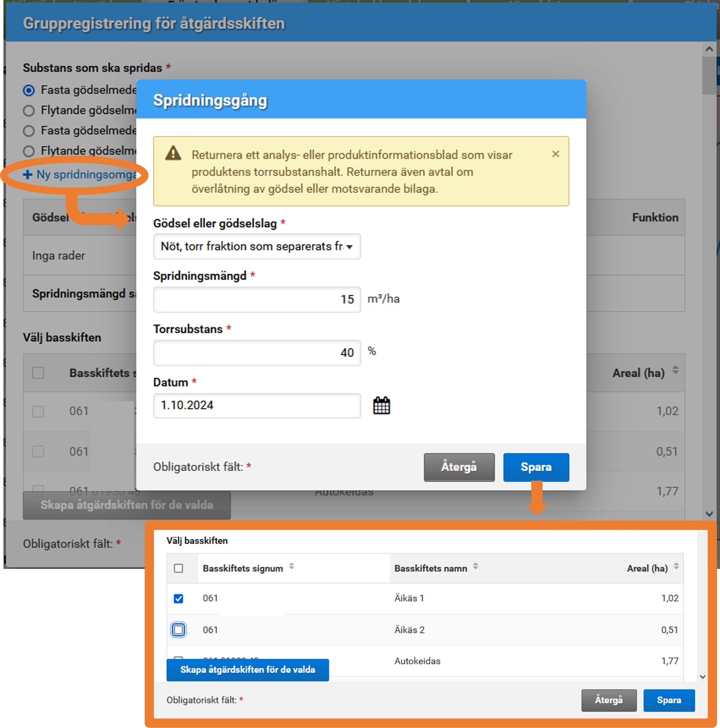Click the plus icon for Ny spridningsomgång
Screen dimensions: 720x728
pos(27,174)
